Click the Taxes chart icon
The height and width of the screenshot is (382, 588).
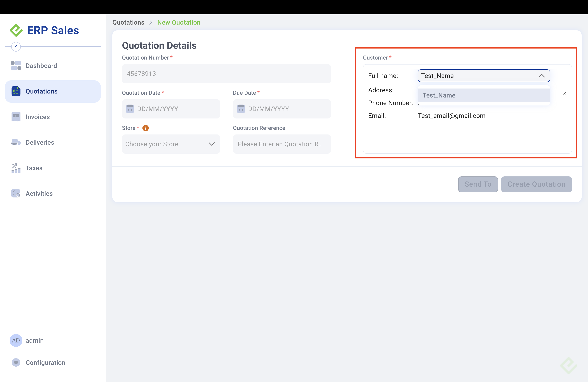(16, 168)
